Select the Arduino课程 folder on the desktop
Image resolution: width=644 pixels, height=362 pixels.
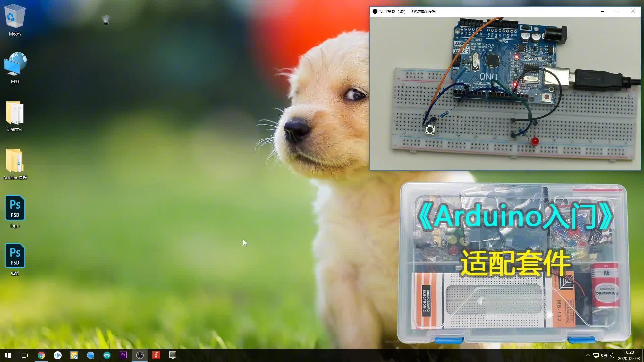click(15, 164)
